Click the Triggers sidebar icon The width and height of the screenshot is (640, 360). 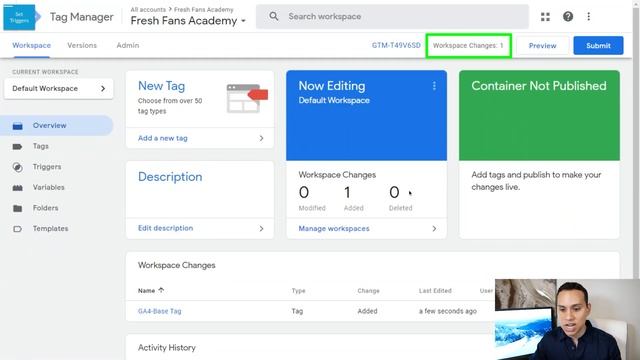pyautogui.click(x=18, y=167)
